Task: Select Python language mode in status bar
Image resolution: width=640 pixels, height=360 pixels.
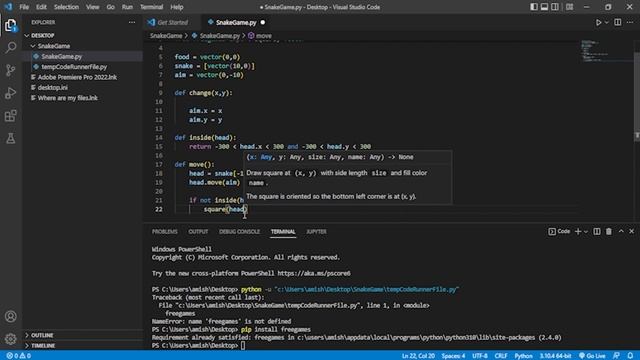Action: [x=523, y=356]
